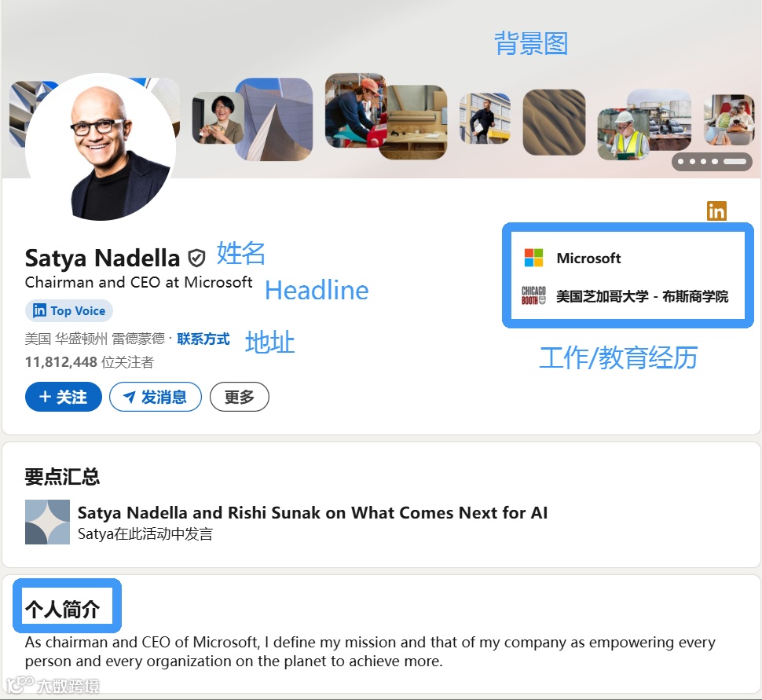Click the Microsoft logo icon
762x700 pixels.
533,258
